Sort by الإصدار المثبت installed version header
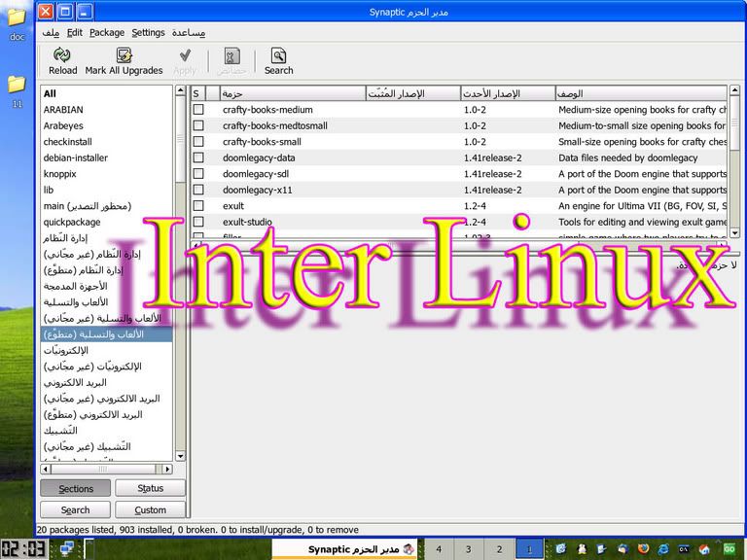 coord(412,93)
